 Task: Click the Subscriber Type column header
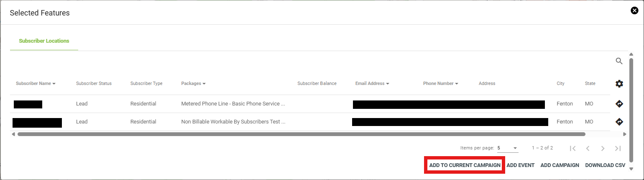tap(146, 84)
